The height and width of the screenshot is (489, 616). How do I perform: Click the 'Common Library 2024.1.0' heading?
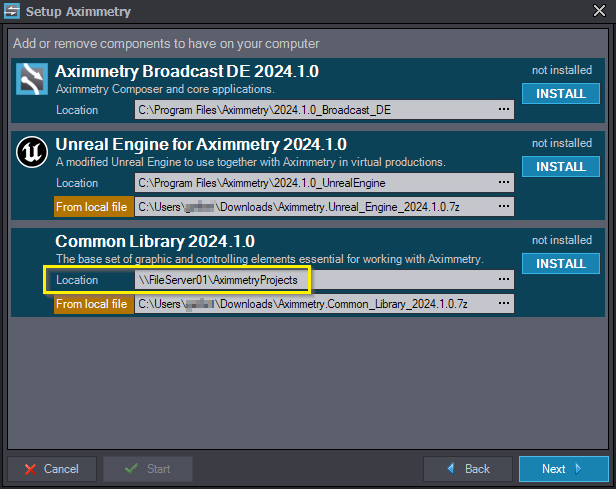click(155, 242)
